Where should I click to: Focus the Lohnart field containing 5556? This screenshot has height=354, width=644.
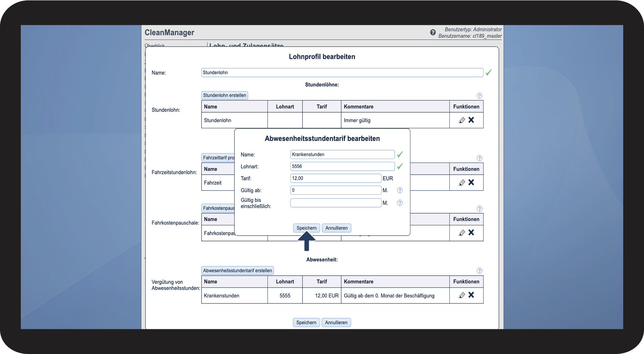click(342, 167)
